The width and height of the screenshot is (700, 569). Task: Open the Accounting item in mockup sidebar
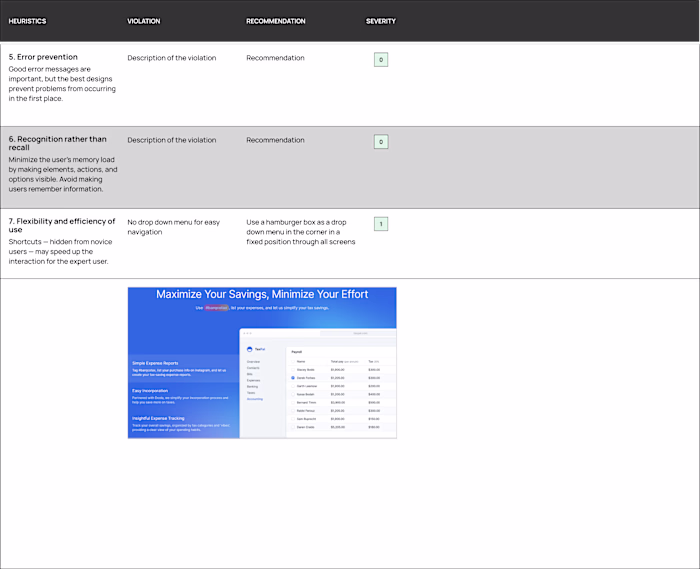pos(254,399)
